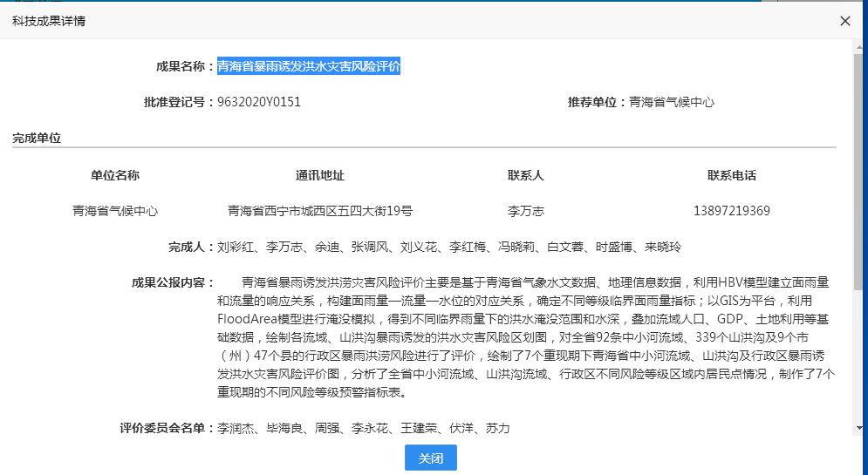Click the 科技成果详情 dialog title
This screenshot has height=475, width=868.
[49, 21]
